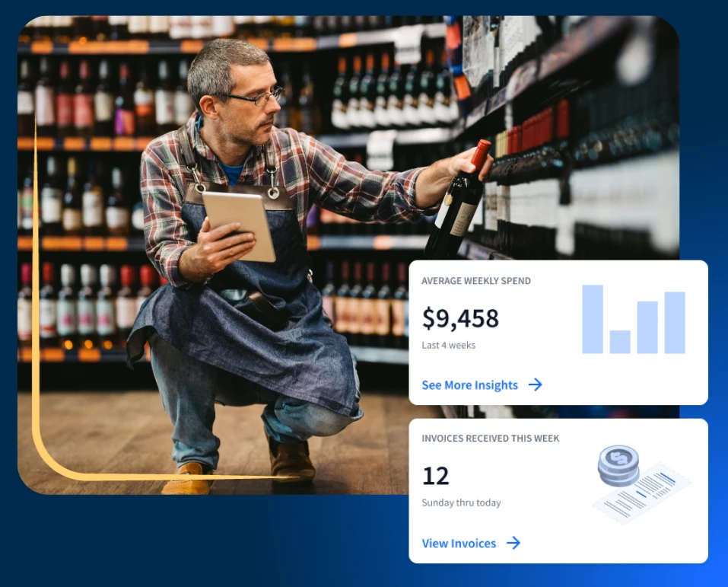The width and height of the screenshot is (728, 587).
Task: Click the Last 4 weeks label
Action: (x=449, y=345)
